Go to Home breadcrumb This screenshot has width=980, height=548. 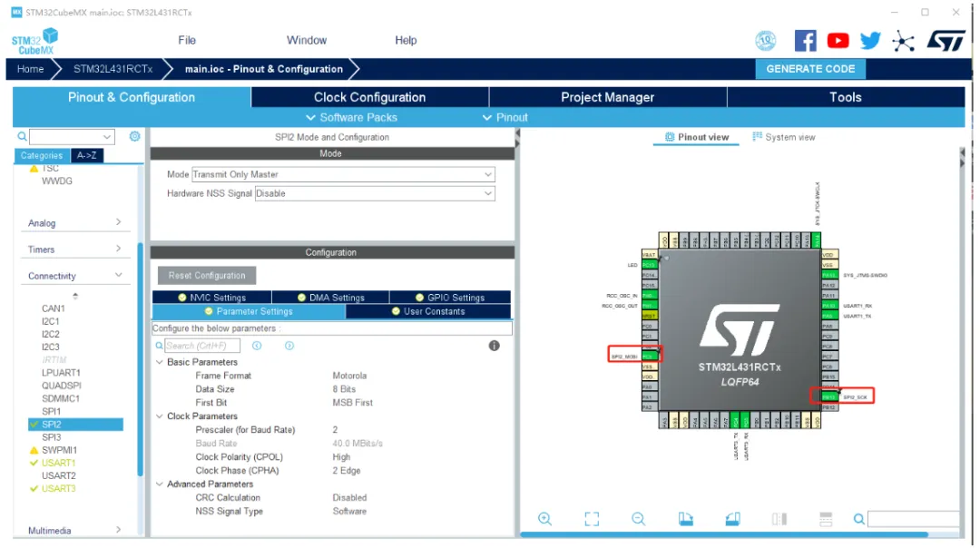tap(30, 69)
